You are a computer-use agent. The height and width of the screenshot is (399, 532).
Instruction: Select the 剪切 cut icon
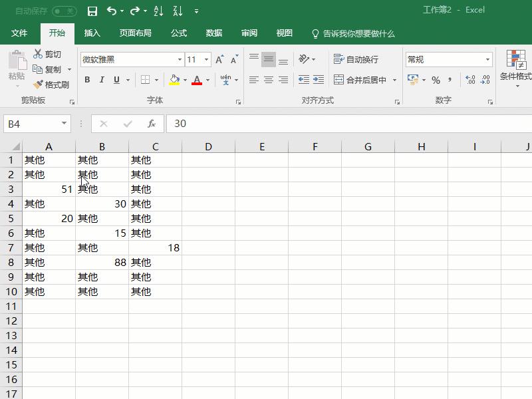coord(38,54)
